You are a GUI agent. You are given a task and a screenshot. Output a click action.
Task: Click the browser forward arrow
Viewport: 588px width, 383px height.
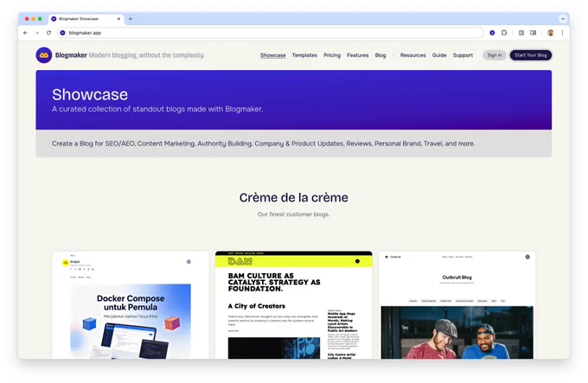[36, 33]
